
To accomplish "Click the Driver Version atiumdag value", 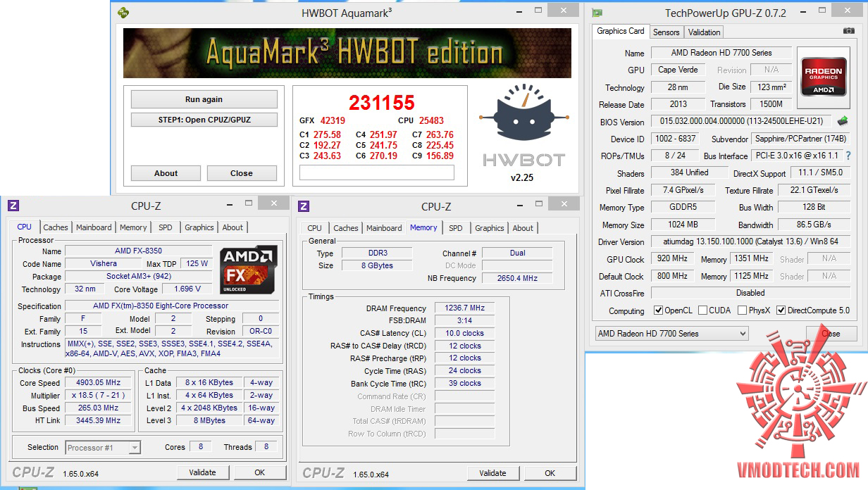I will click(750, 241).
